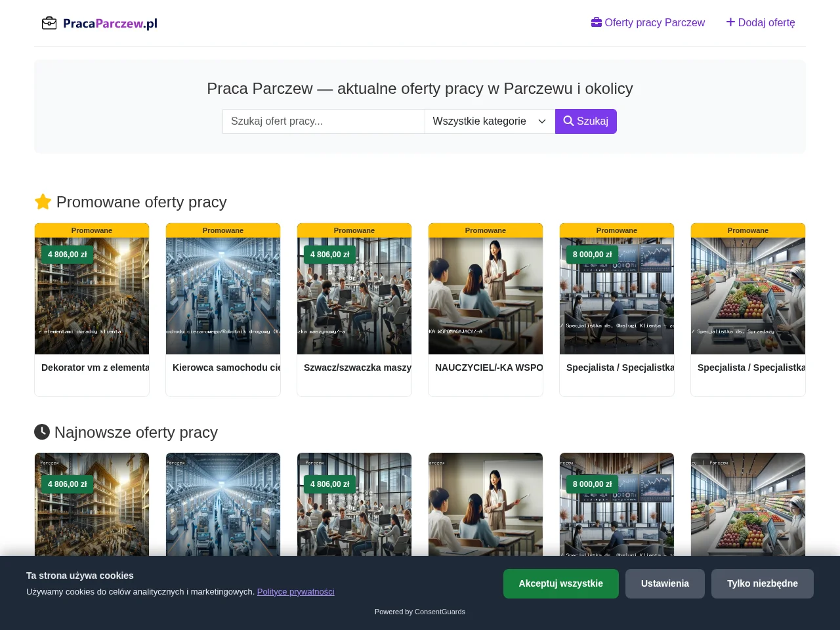Focus the Szukaj ofert pracy search field
This screenshot has width=840, height=630.
pyautogui.click(x=324, y=121)
